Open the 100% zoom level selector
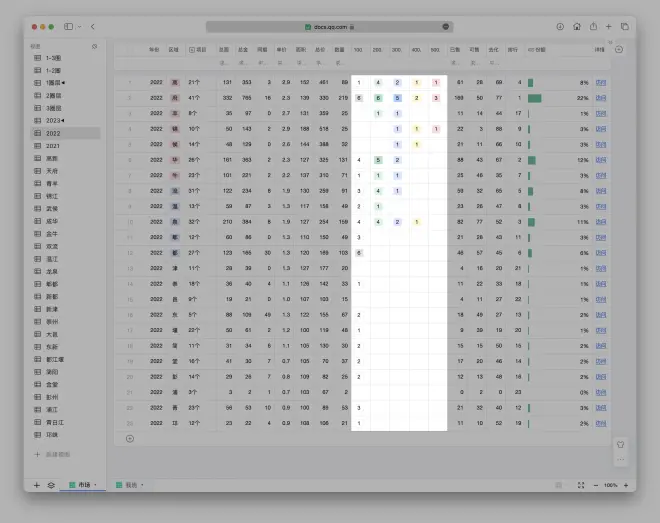 point(610,485)
